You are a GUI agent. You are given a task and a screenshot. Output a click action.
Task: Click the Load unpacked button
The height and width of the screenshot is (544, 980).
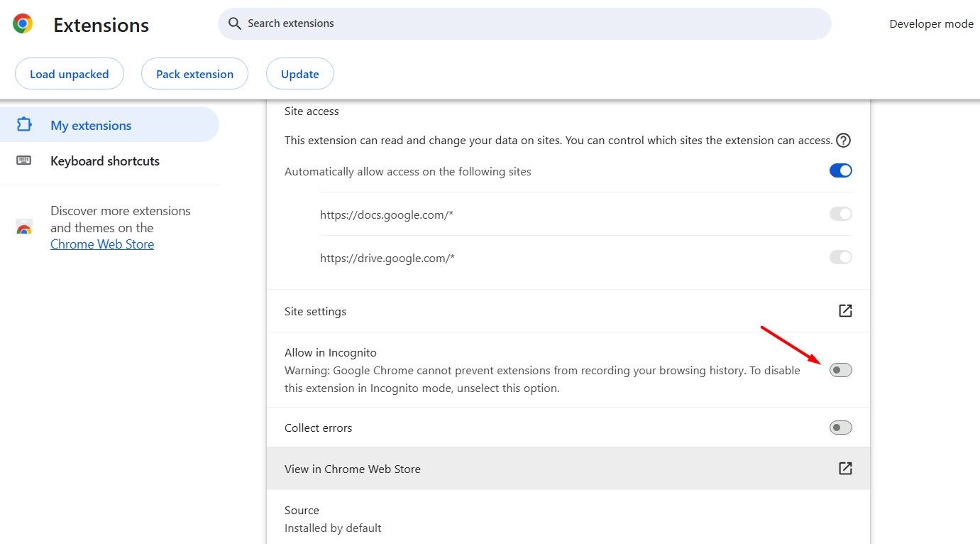pyautogui.click(x=70, y=74)
